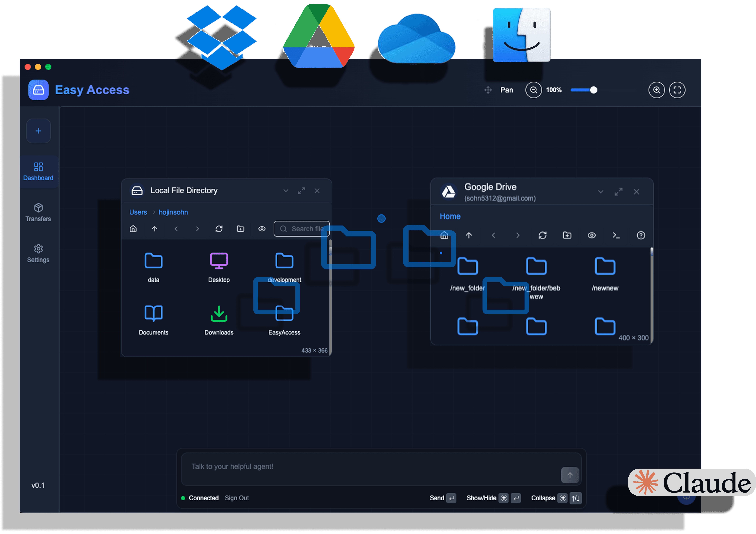The height and width of the screenshot is (534, 756).
Task: Click the hojinsohn breadcrumb
Action: coord(173,212)
